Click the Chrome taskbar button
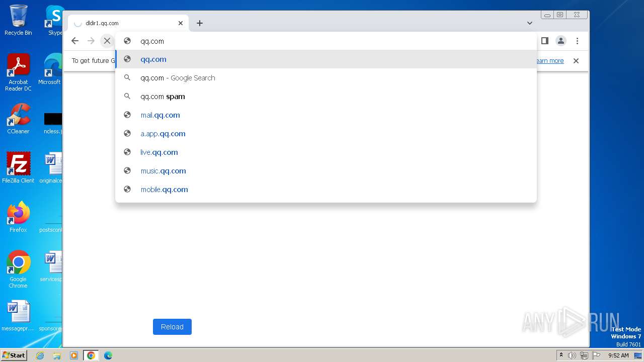 coord(91,355)
